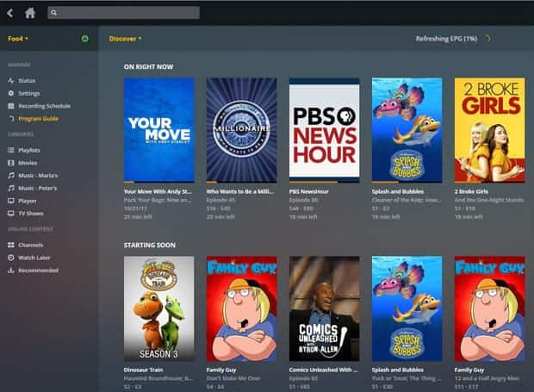Open the Foo4 server dropdown

click(18, 39)
